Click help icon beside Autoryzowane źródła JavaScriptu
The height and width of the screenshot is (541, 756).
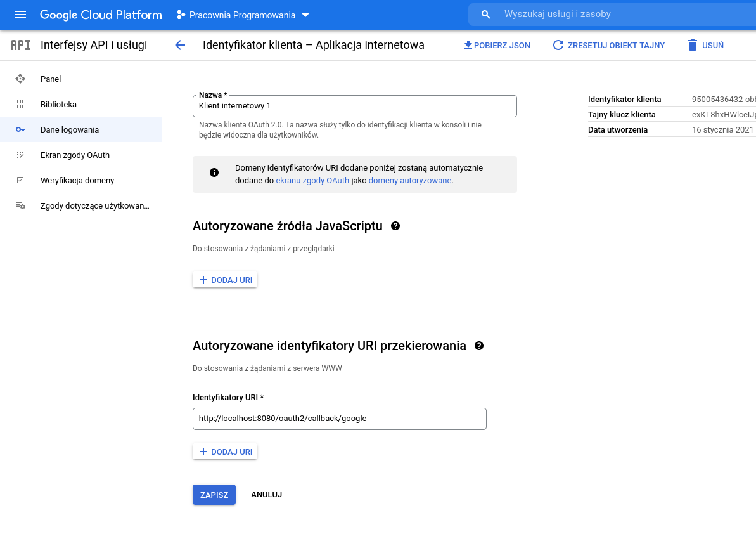coord(395,226)
